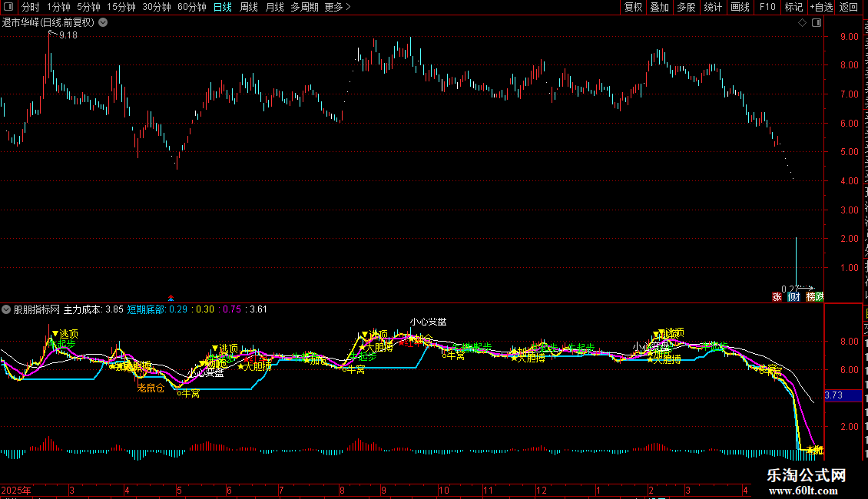The width and height of the screenshot is (868, 499).
Task: Switch to the 1分钟 period
Action: [58, 7]
